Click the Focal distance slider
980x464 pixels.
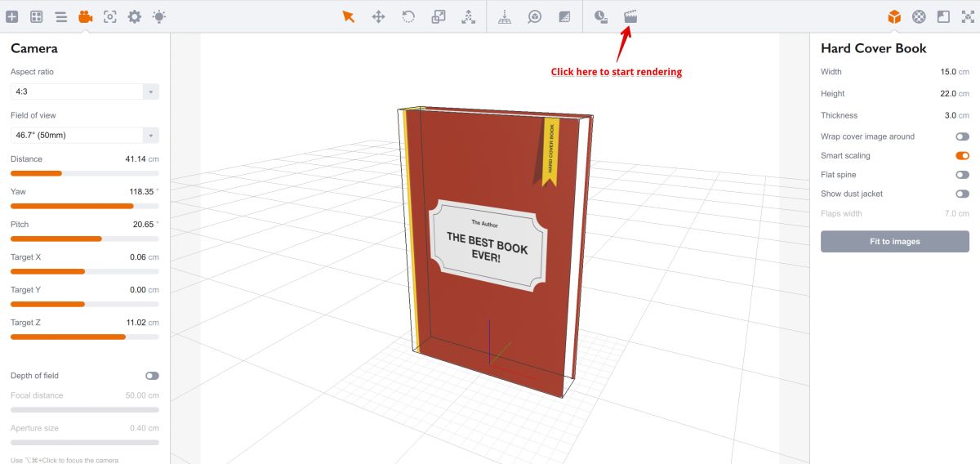pyautogui.click(x=85, y=409)
